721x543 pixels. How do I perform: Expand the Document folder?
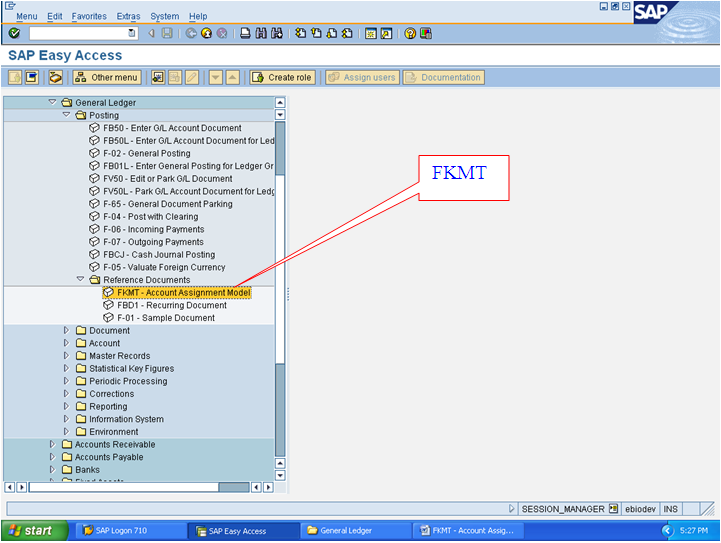click(66, 330)
